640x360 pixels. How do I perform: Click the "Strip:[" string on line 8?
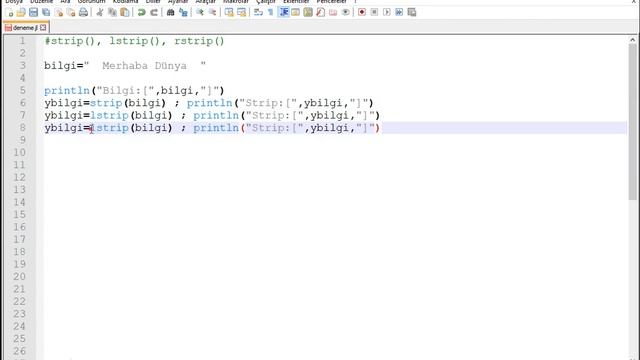click(x=274, y=128)
